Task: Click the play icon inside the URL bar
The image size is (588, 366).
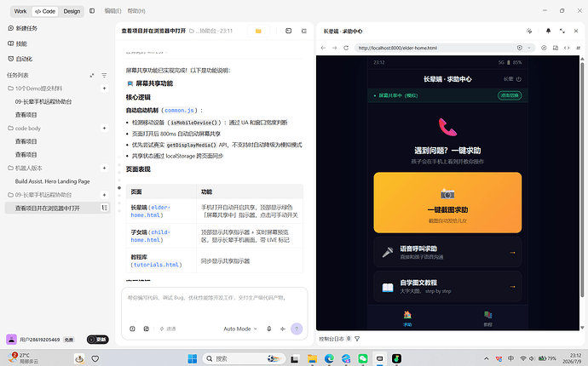Action: [520, 48]
